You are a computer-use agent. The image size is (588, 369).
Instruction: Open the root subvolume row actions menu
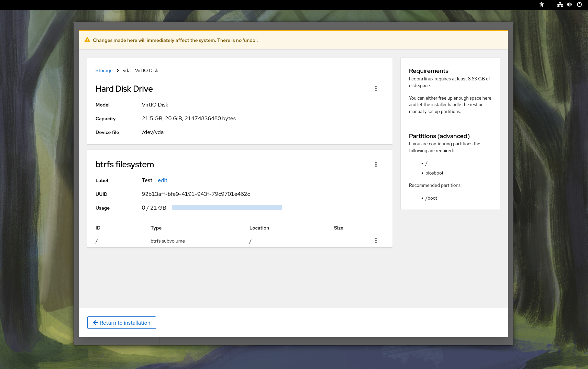coord(376,241)
